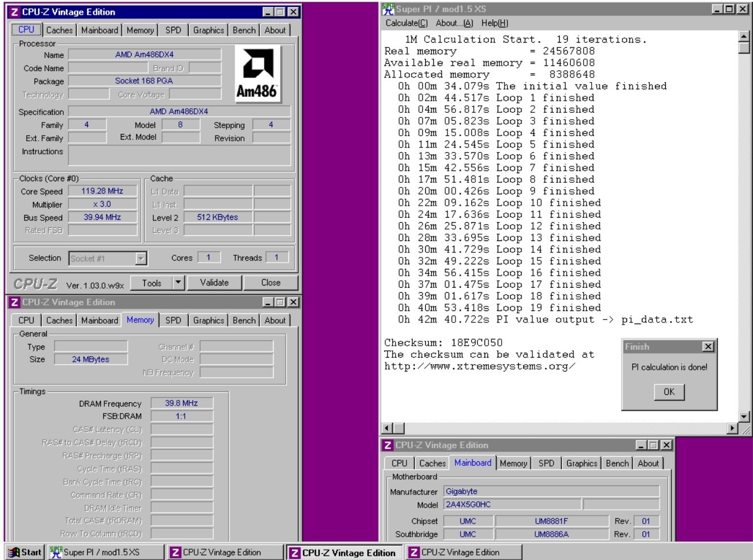Click the Core Speed value 119.28 MHz

point(103,191)
